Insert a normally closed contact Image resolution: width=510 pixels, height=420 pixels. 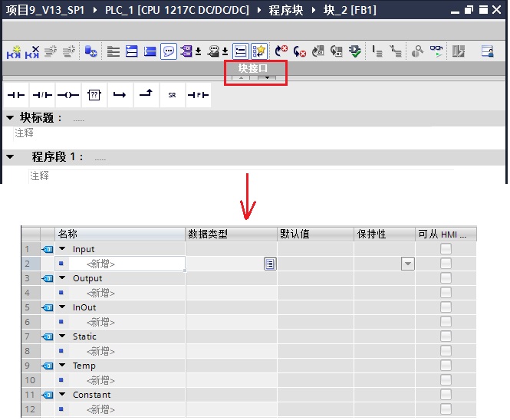42,95
